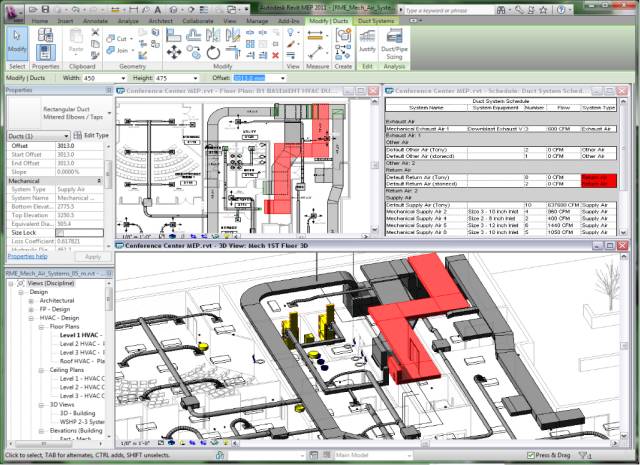Select the Trim/Extend to Corner tool
The image size is (640, 465).
point(233,53)
